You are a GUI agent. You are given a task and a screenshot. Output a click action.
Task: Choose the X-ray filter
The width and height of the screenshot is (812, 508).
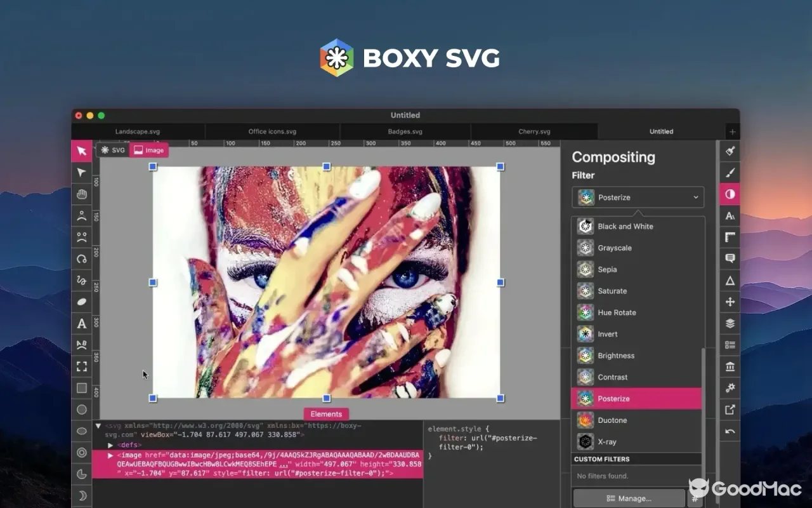pyautogui.click(x=638, y=442)
